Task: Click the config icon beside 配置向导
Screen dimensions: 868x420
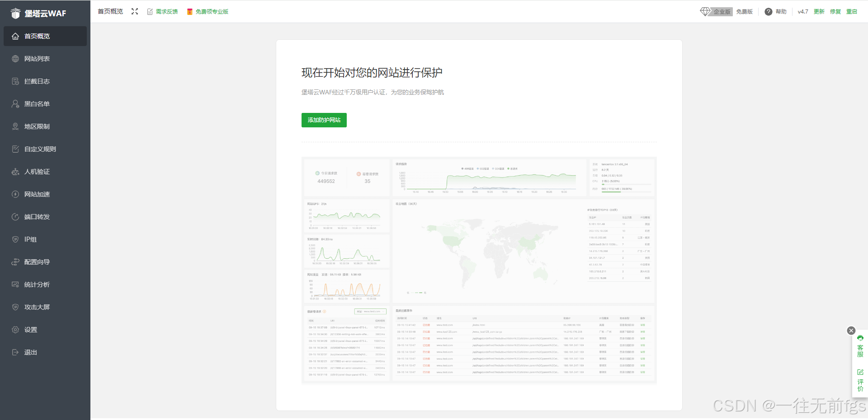Action: point(15,262)
